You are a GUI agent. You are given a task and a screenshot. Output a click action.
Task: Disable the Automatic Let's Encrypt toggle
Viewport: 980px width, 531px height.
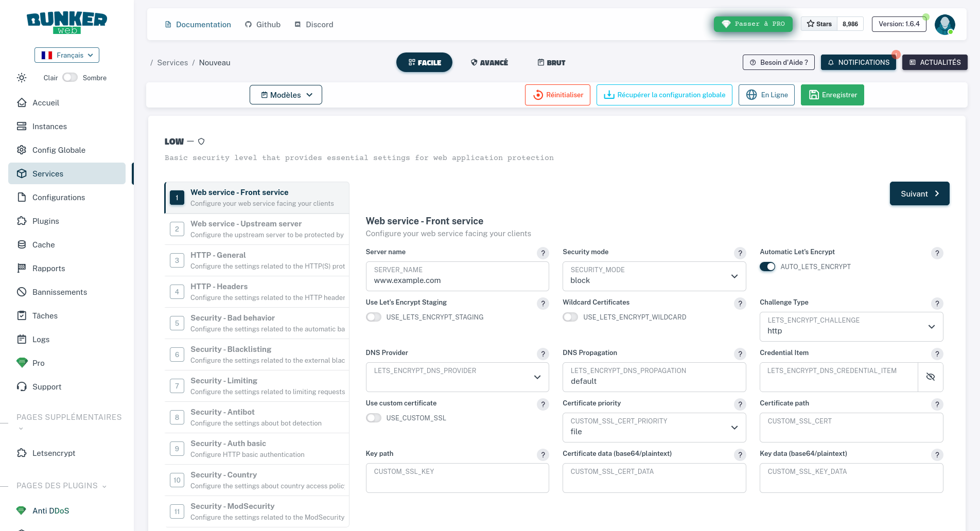(x=767, y=267)
